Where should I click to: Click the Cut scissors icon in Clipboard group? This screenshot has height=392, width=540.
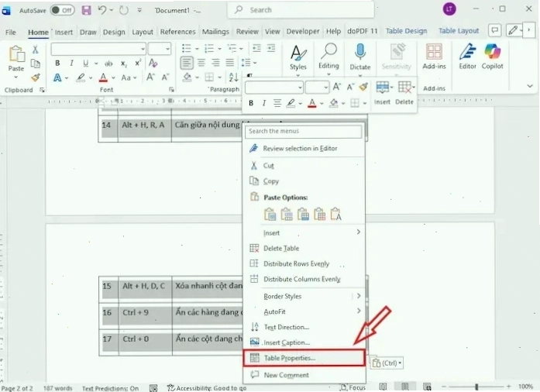(35, 50)
